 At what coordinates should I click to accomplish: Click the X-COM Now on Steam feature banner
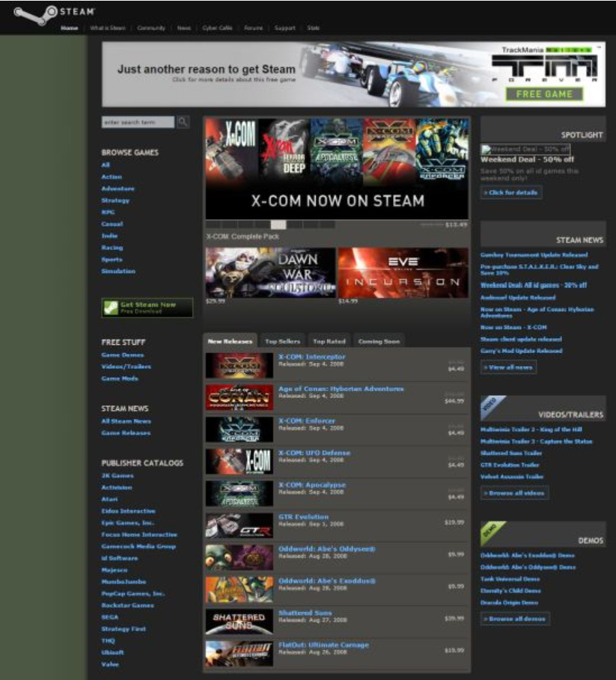pos(337,169)
